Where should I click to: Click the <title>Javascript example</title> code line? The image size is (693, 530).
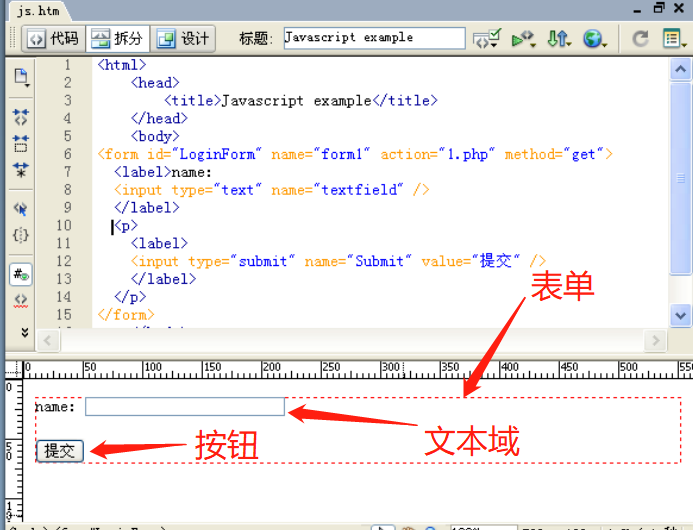point(301,101)
